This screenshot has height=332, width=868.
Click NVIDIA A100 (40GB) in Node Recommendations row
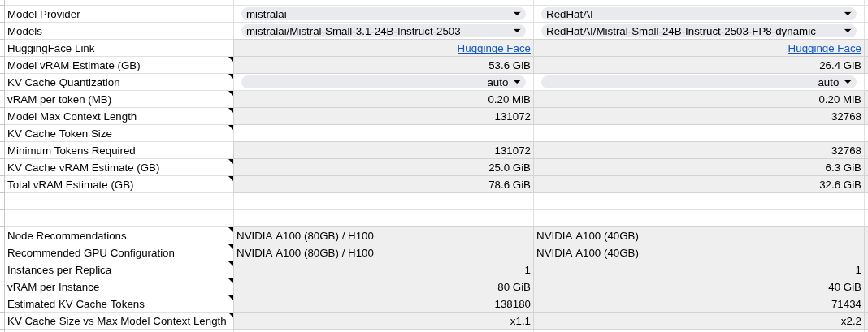699,235
